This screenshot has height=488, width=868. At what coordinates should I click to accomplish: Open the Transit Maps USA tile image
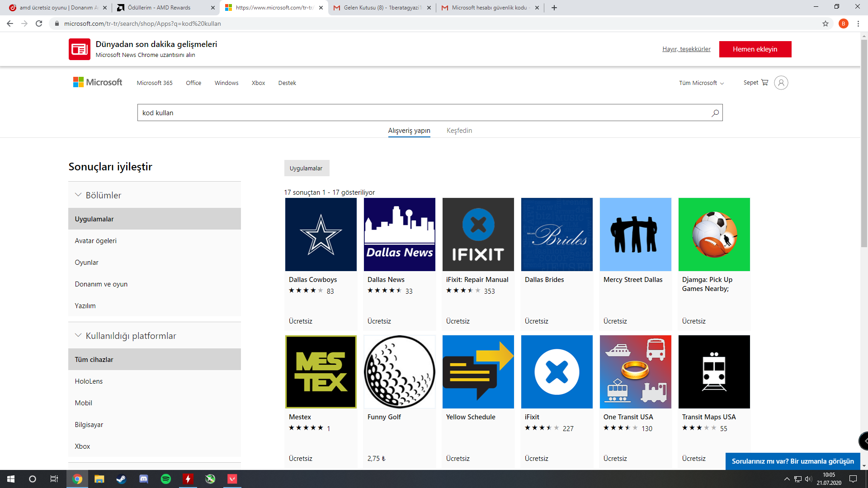click(x=714, y=372)
